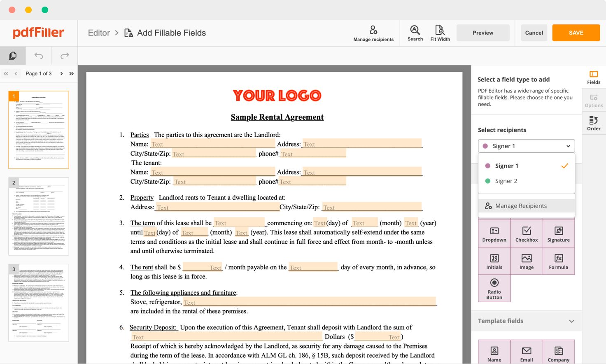Add a Dropdown field
Screen dimensions: 606x364
(x=494, y=233)
